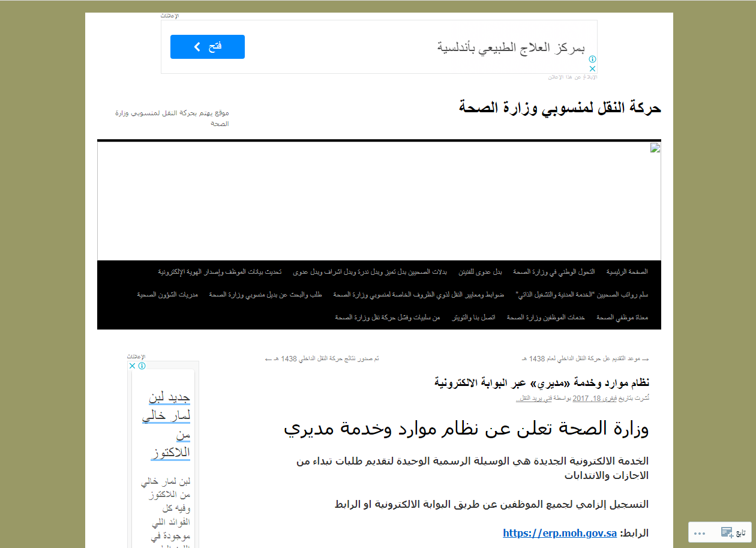Click the broken header image
The height and width of the screenshot is (548, 756).
coord(655,148)
